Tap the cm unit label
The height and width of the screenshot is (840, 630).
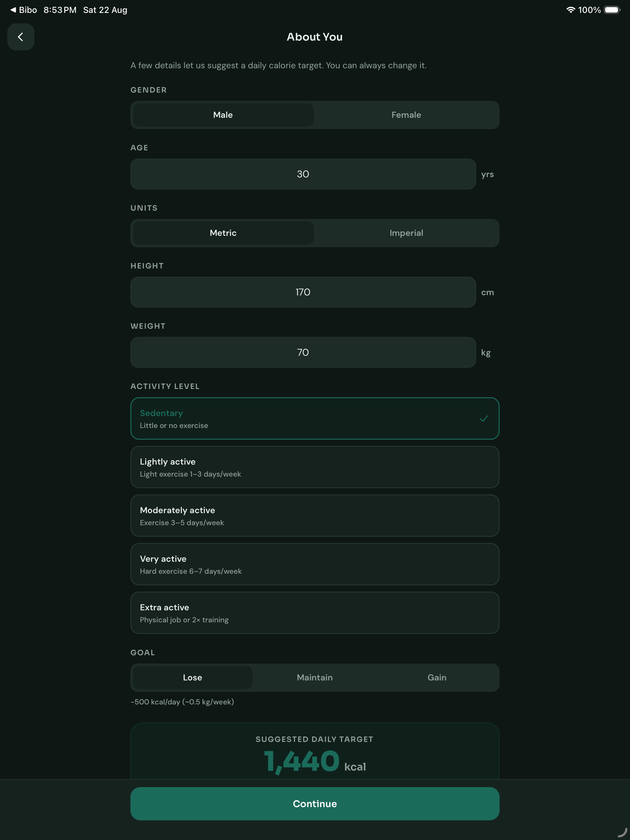(x=488, y=292)
